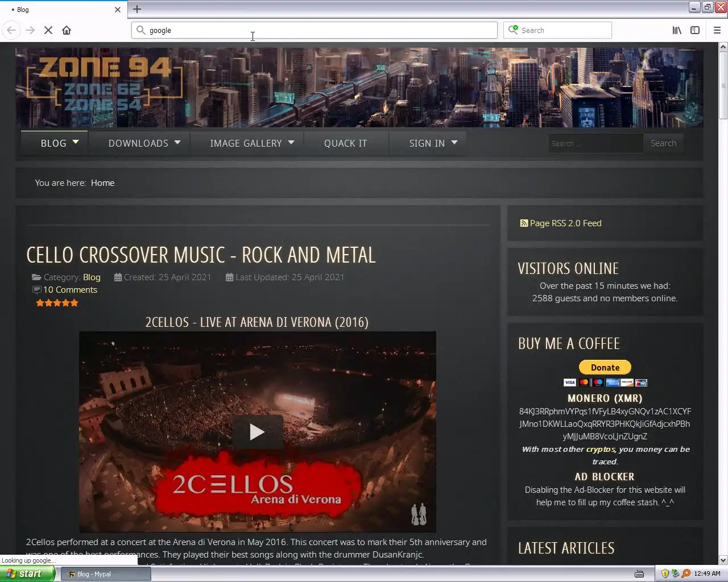Open the IMAGE GALLERY menu item

click(x=246, y=143)
